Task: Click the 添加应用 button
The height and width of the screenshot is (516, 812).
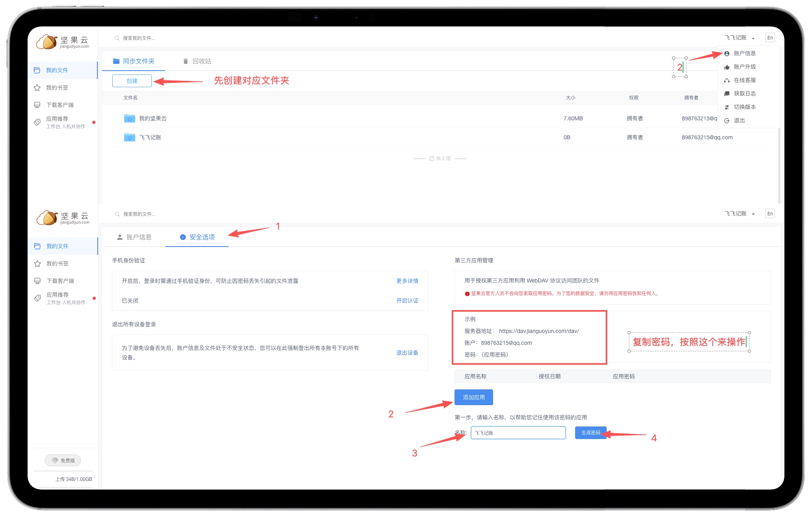Action: pos(474,397)
